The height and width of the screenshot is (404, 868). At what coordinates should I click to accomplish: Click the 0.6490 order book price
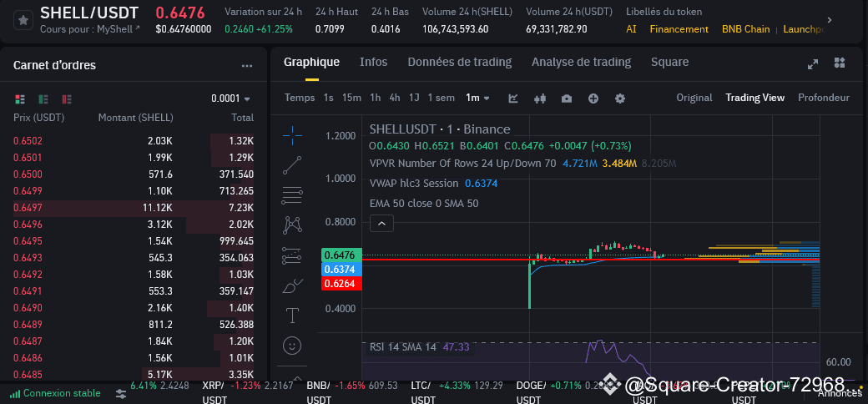pos(28,308)
